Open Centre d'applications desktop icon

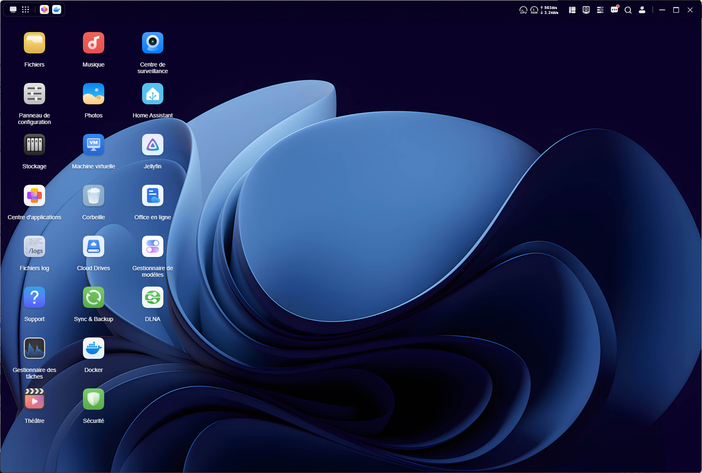click(34, 196)
